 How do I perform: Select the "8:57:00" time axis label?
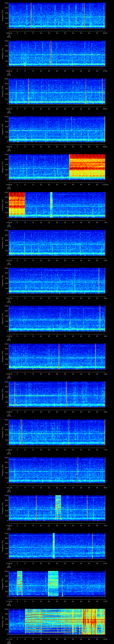click(9, 109)
